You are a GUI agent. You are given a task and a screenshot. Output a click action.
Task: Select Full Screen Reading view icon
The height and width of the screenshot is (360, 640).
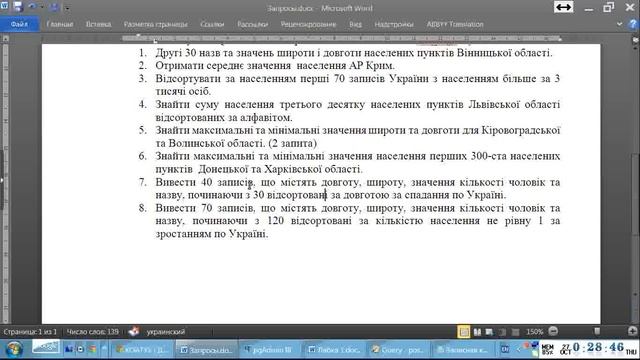(477, 332)
